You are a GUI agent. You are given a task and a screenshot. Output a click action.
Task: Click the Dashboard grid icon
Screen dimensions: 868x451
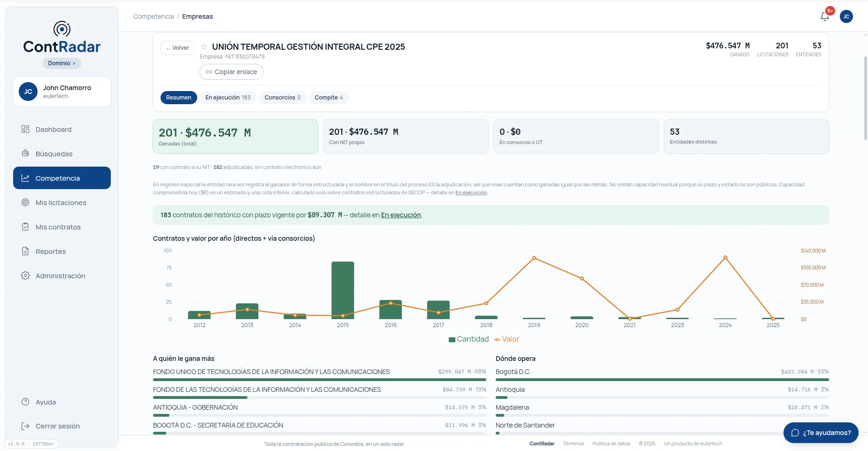25,129
